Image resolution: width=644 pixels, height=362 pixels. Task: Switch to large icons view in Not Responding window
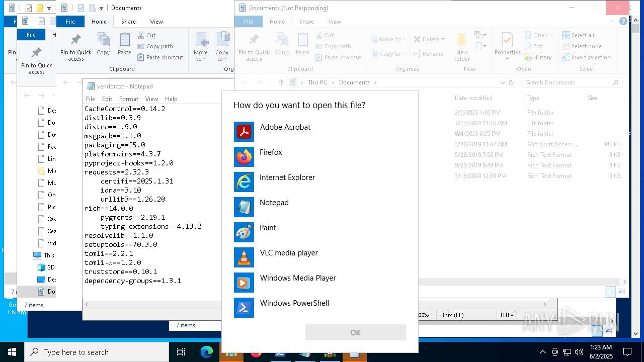click(621, 292)
